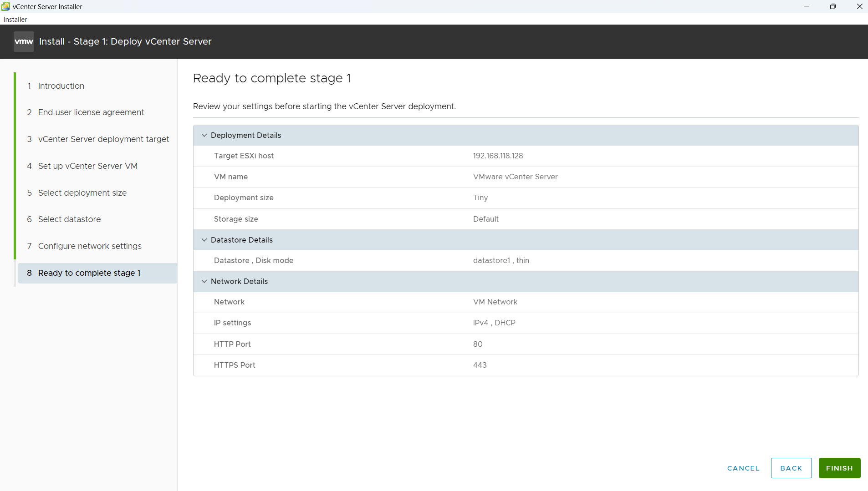Open the Select datastore step
Viewport: 868px width, 491px height.
click(69, 219)
